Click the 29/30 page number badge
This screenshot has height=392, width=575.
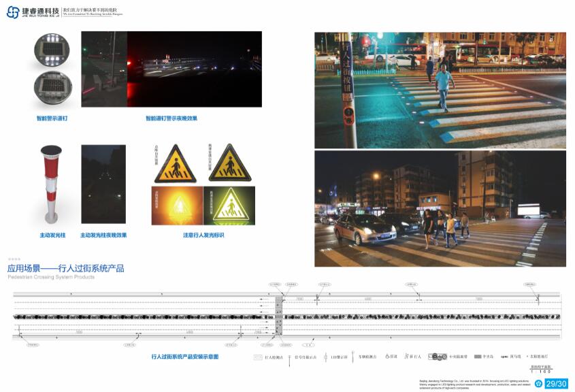557,384
